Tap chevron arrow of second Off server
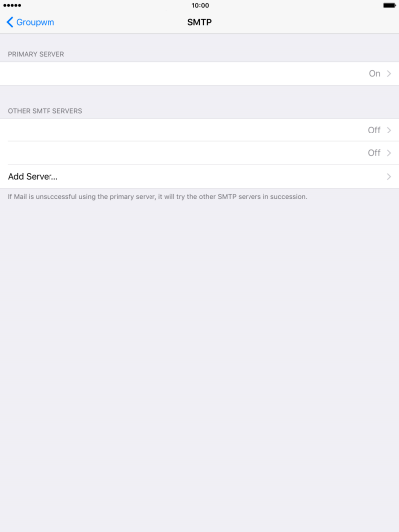This screenshot has width=399, height=532. coord(389,153)
